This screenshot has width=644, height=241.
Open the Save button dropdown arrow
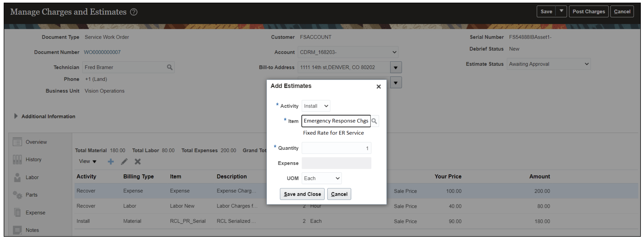561,11
